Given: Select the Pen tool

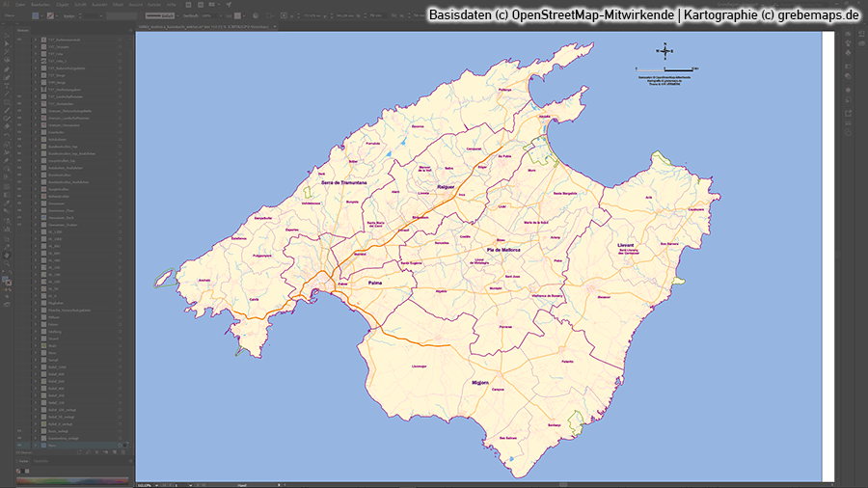Looking at the screenshot, I should (x=7, y=69).
